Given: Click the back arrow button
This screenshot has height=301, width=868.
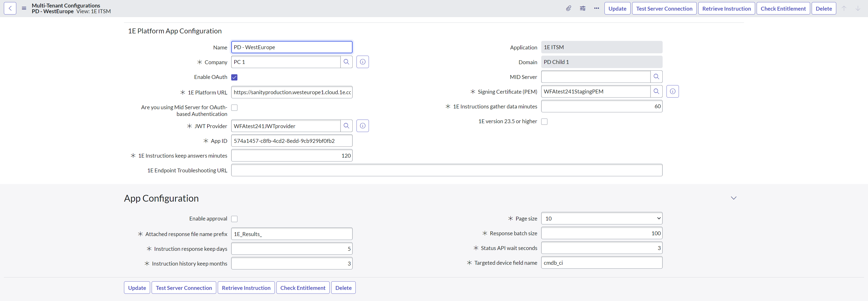Looking at the screenshot, I should (x=10, y=9).
